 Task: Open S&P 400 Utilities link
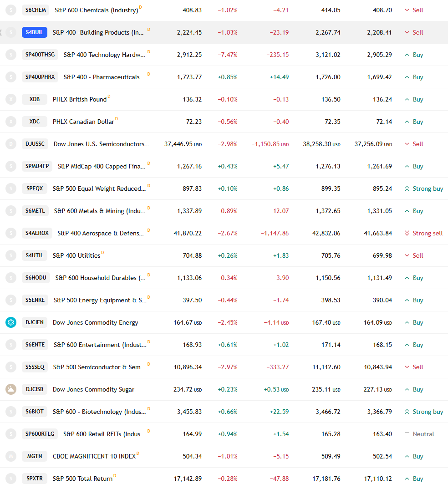(x=76, y=255)
